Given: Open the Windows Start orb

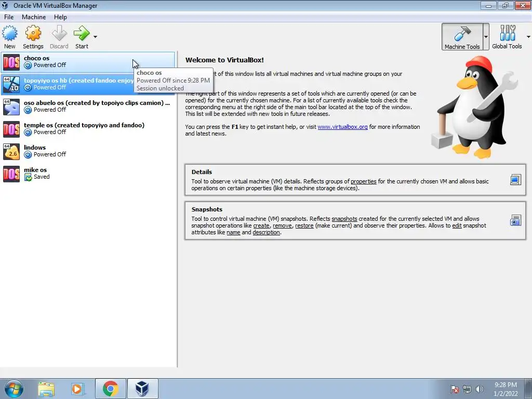Looking at the screenshot, I should pos(14,389).
